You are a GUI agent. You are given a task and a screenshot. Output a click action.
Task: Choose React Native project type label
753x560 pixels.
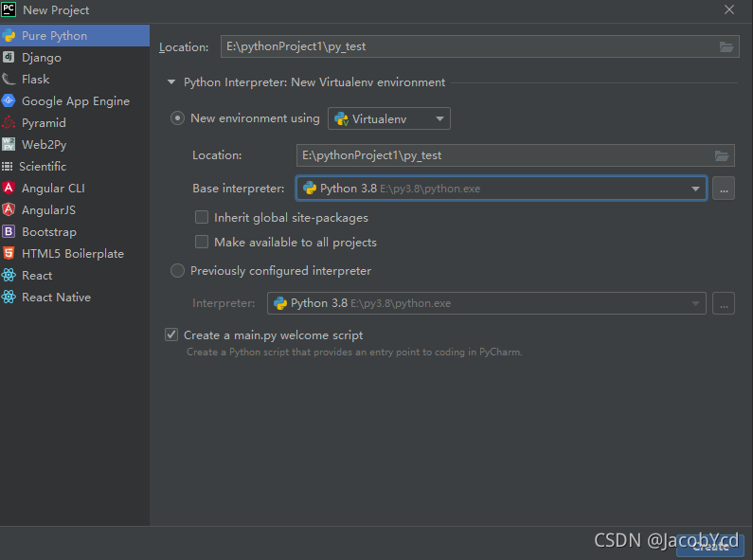56,298
